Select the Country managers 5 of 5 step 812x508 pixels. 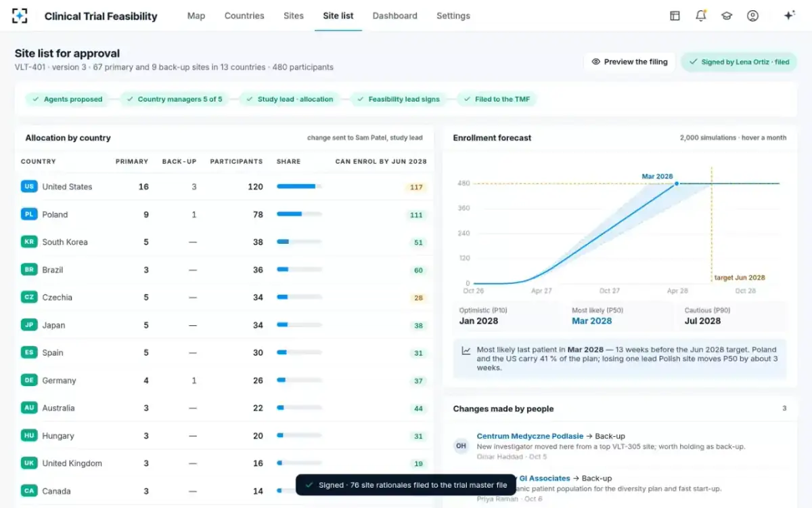(x=174, y=99)
